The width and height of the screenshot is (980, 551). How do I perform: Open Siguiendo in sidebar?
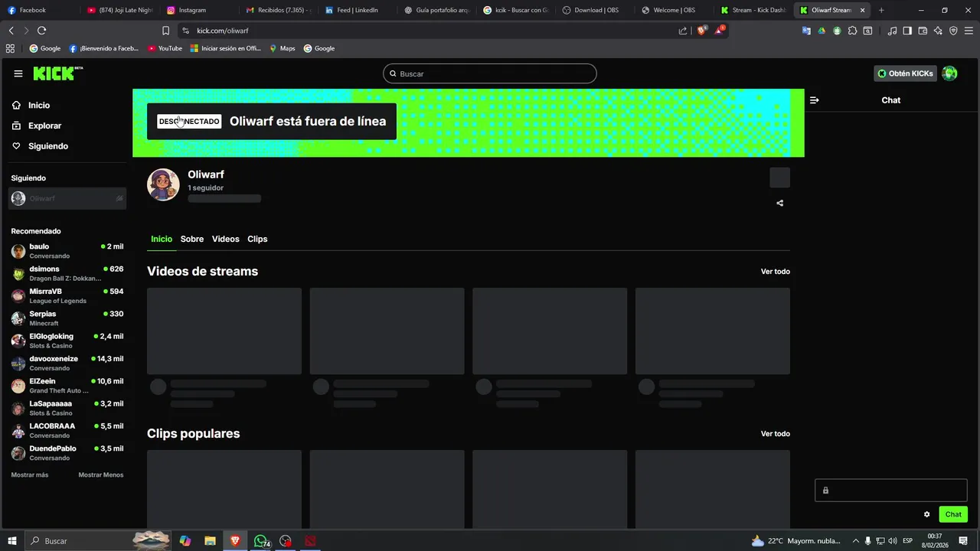48,146
